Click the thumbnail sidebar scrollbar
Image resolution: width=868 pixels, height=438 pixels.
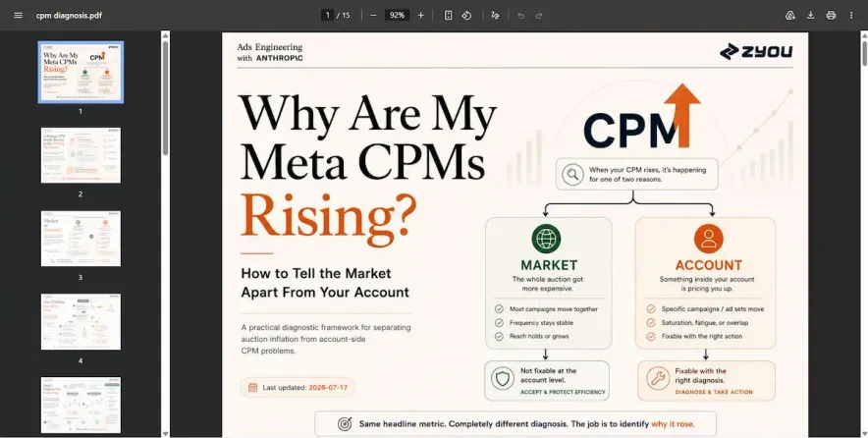click(x=165, y=98)
